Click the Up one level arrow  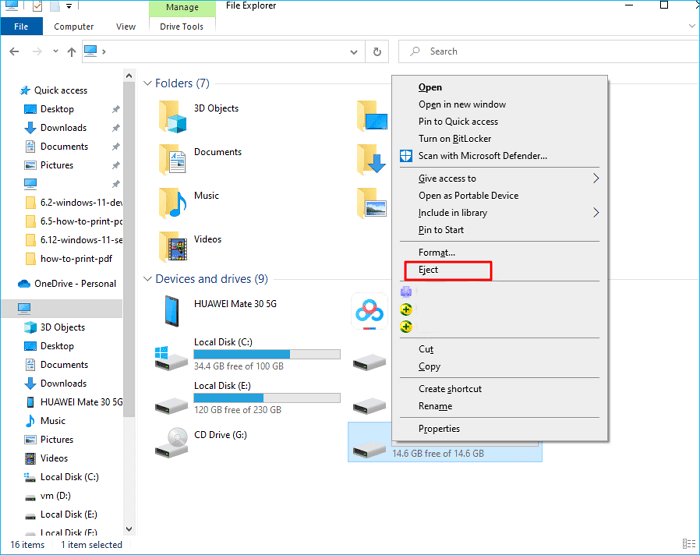[x=71, y=52]
